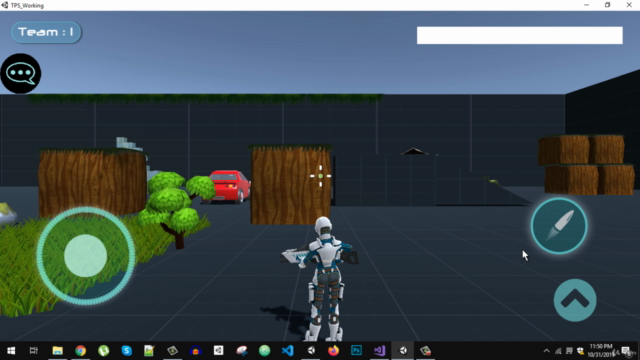Open the Windows Start menu

click(11, 351)
